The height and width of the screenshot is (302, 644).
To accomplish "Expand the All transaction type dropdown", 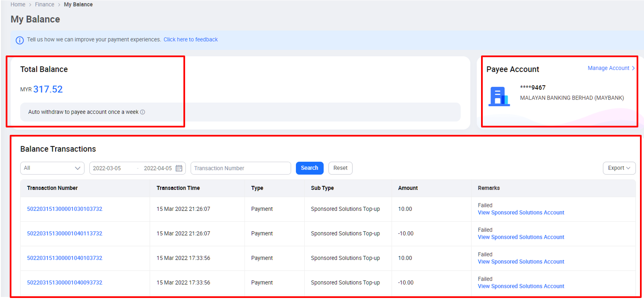I will click(x=52, y=168).
